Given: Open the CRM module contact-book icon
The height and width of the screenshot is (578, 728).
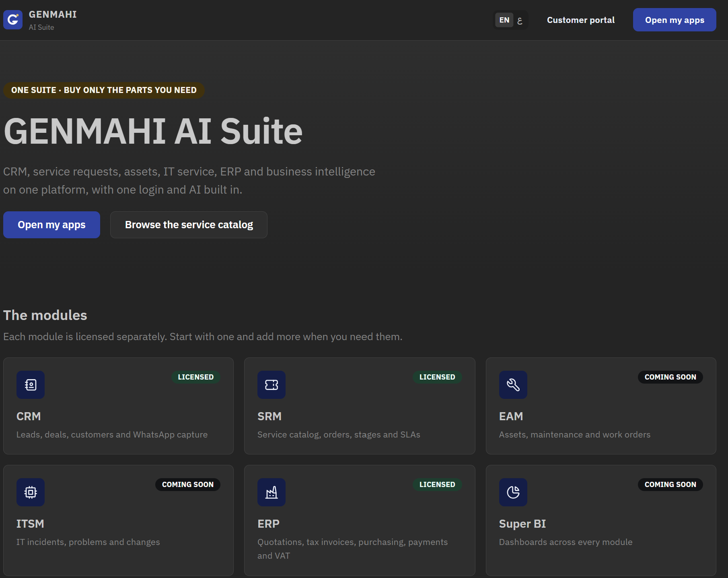Looking at the screenshot, I should 31,385.
